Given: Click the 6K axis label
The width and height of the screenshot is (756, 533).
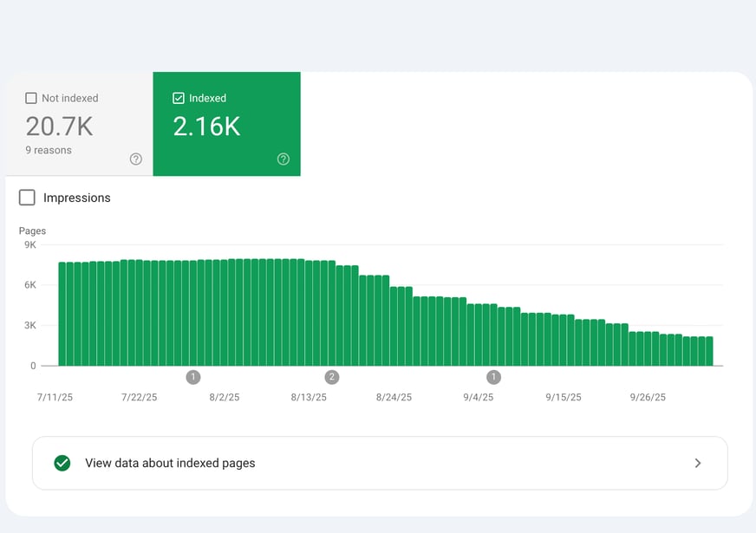Looking at the screenshot, I should [x=29, y=285].
